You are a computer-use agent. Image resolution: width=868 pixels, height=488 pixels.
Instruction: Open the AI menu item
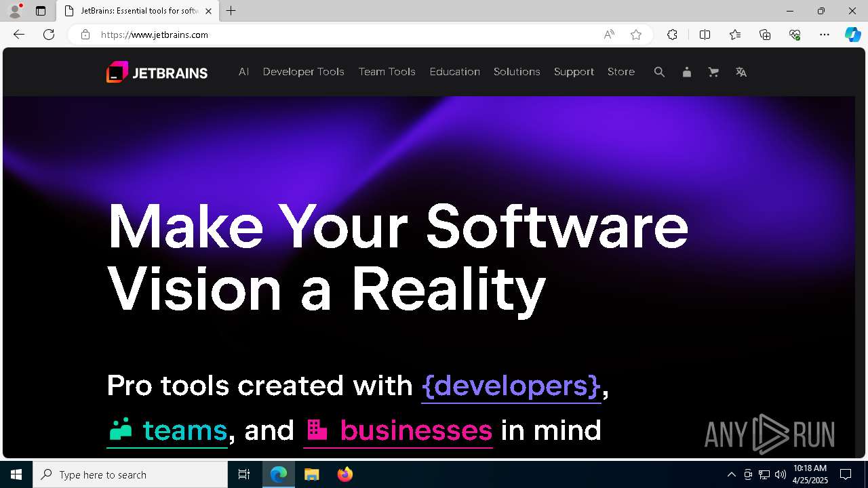point(243,72)
